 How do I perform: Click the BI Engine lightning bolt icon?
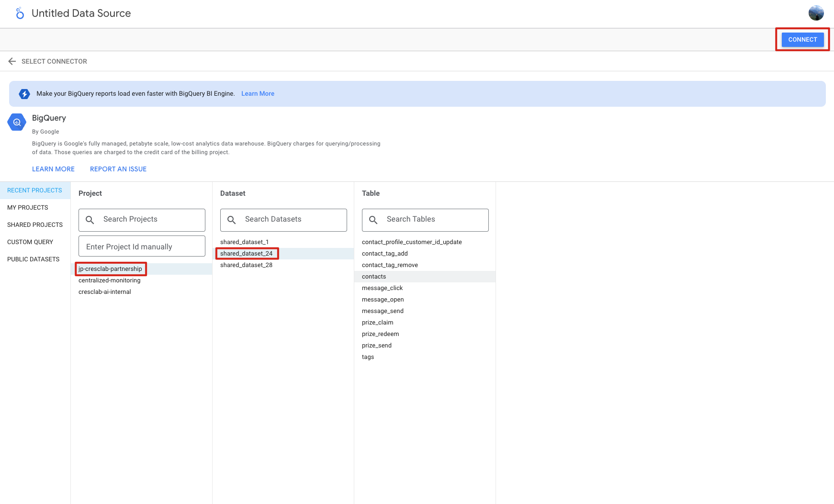pos(24,94)
